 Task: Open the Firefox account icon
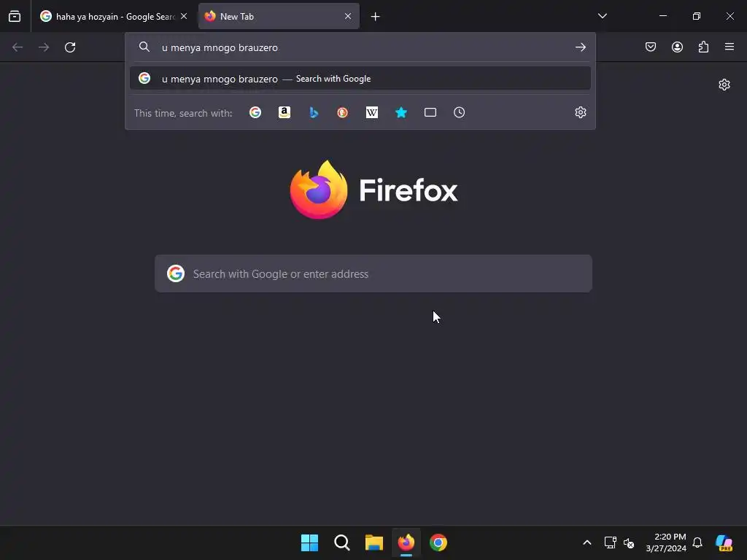(x=677, y=47)
